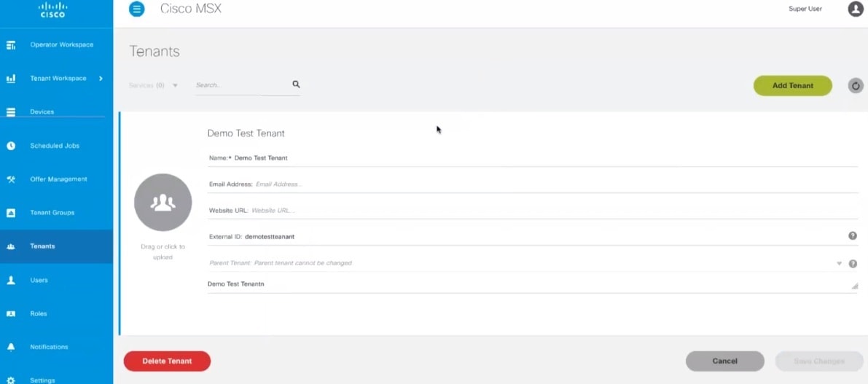Click the Tenants people icon
The width and height of the screenshot is (868, 384).
(10, 247)
